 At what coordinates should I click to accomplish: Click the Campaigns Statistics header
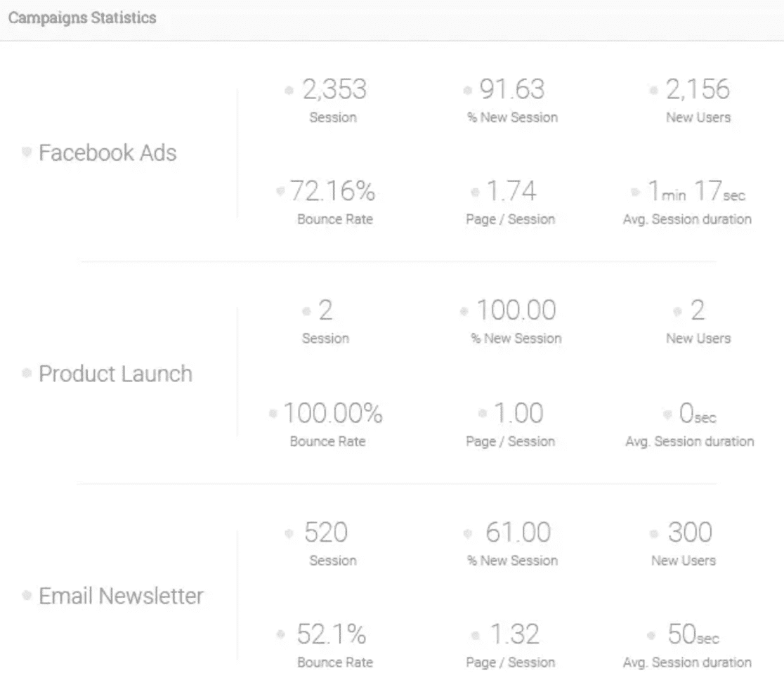point(81,18)
